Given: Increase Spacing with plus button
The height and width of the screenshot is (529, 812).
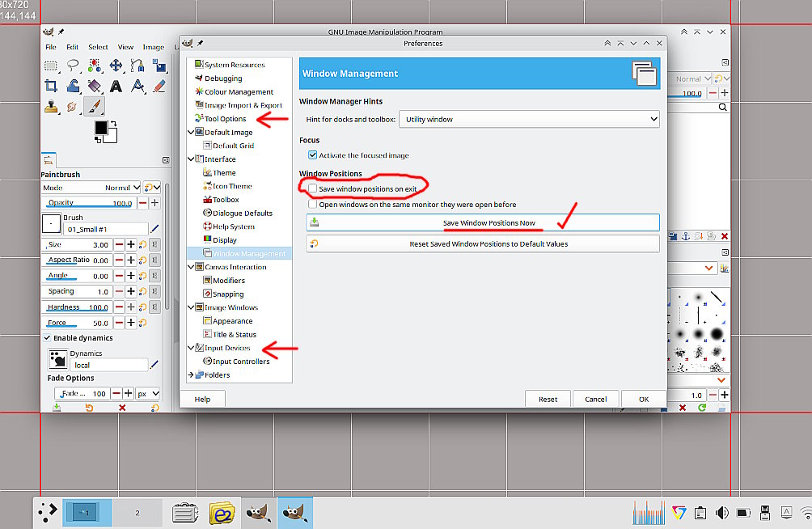Looking at the screenshot, I should pyautogui.click(x=131, y=291).
